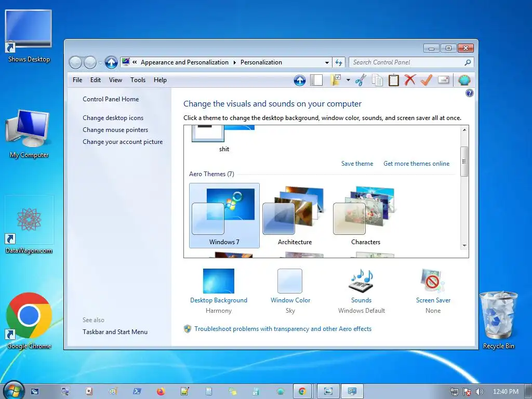Expand the arrow after Appearance and Personalization breadcrumb
Image resolution: width=532 pixels, height=399 pixels.
click(234, 62)
